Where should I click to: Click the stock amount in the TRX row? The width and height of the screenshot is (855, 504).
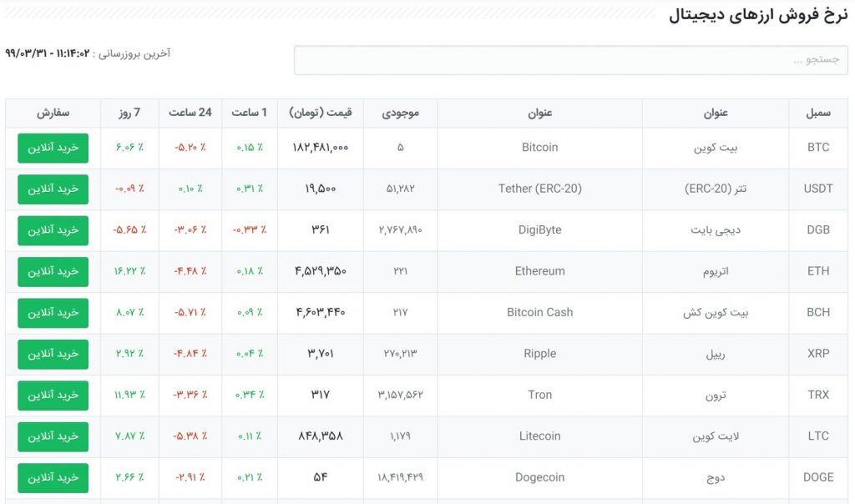[x=400, y=395]
